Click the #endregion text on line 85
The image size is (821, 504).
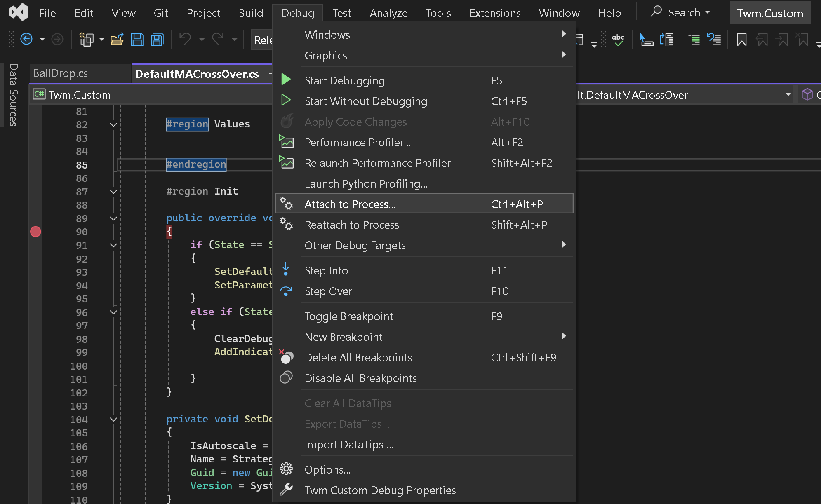(196, 164)
